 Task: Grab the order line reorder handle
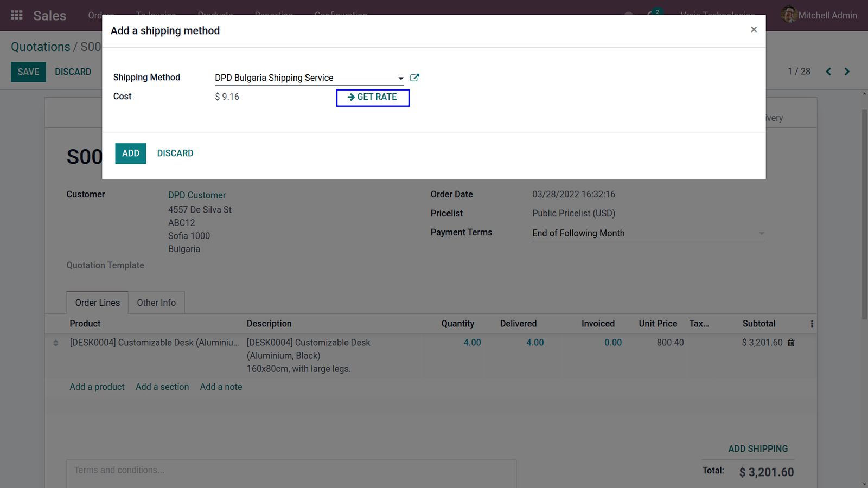coord(56,343)
